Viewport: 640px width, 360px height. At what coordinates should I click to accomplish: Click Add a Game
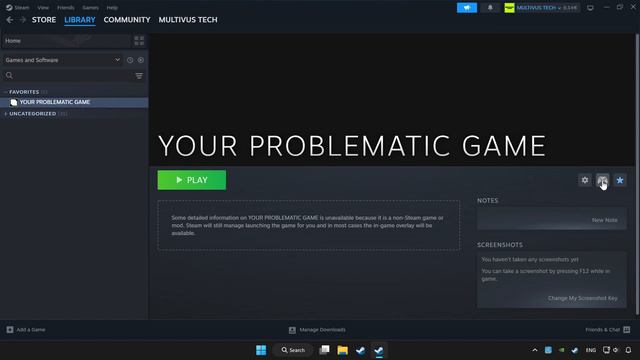(26, 329)
